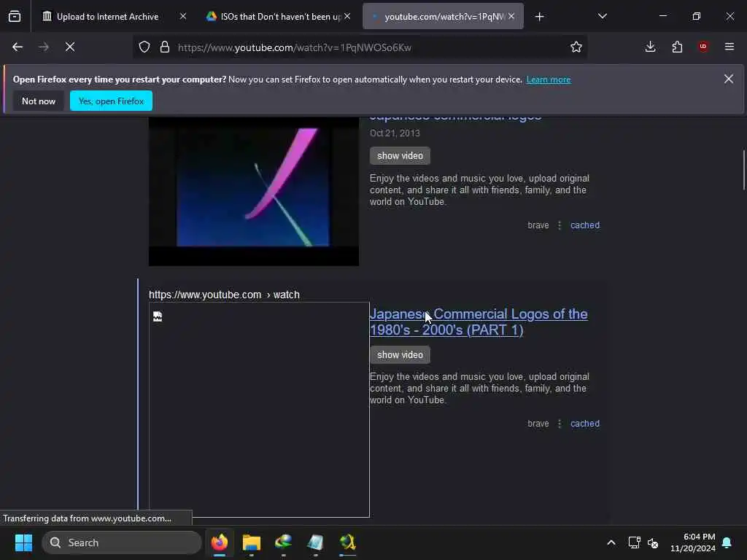
Task: Click the taskbar Search box
Action: (122, 542)
